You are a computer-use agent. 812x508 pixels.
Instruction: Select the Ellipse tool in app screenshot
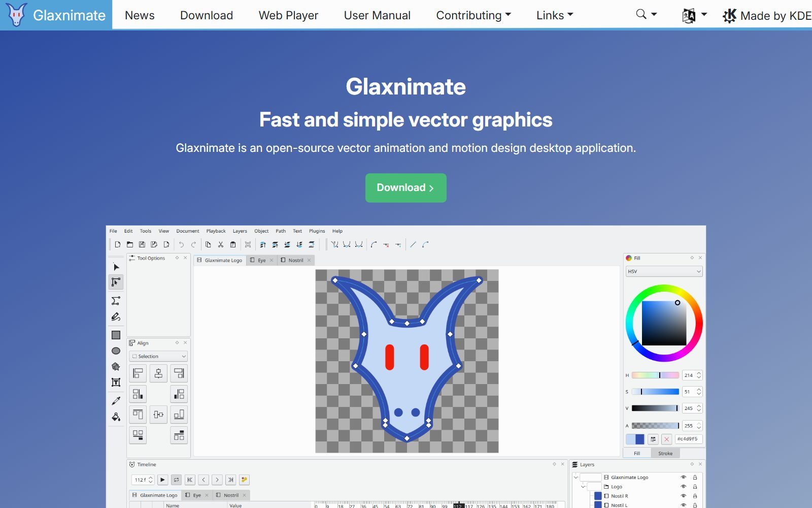(x=116, y=351)
